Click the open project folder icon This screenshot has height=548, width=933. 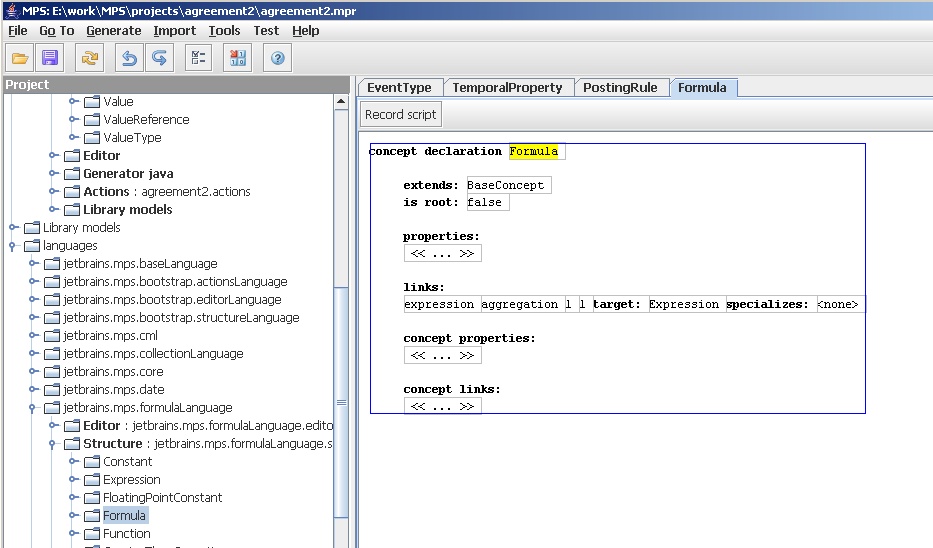21,59
